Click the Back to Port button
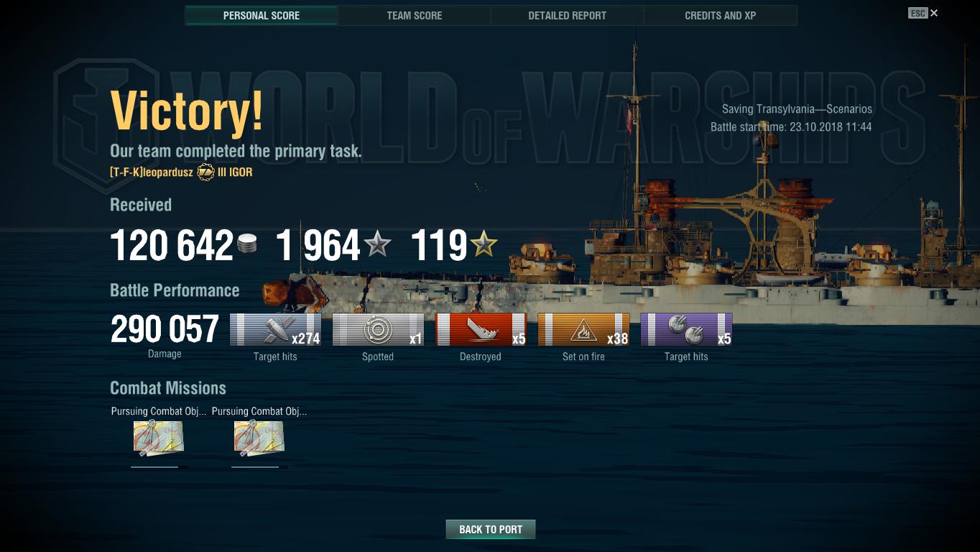The height and width of the screenshot is (552, 980). (491, 529)
